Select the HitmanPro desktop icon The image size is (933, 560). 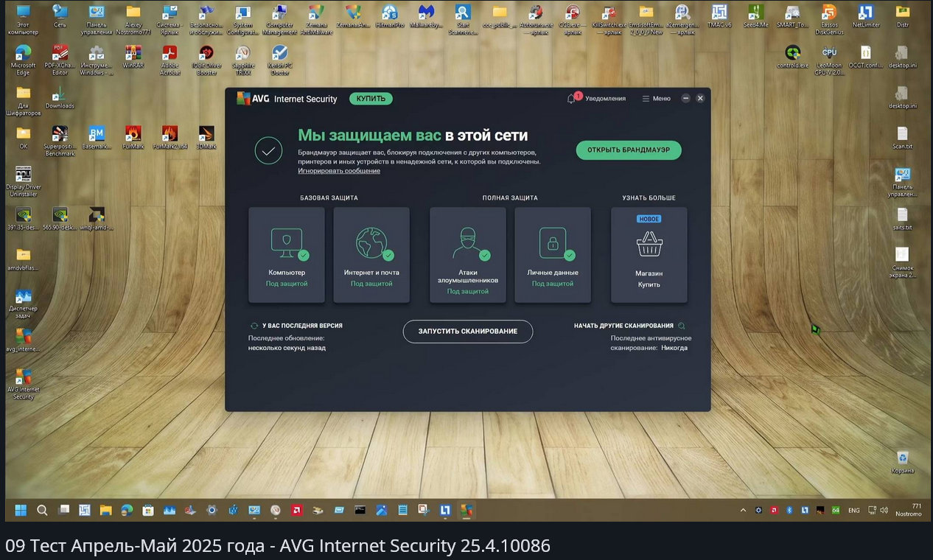[389, 16]
